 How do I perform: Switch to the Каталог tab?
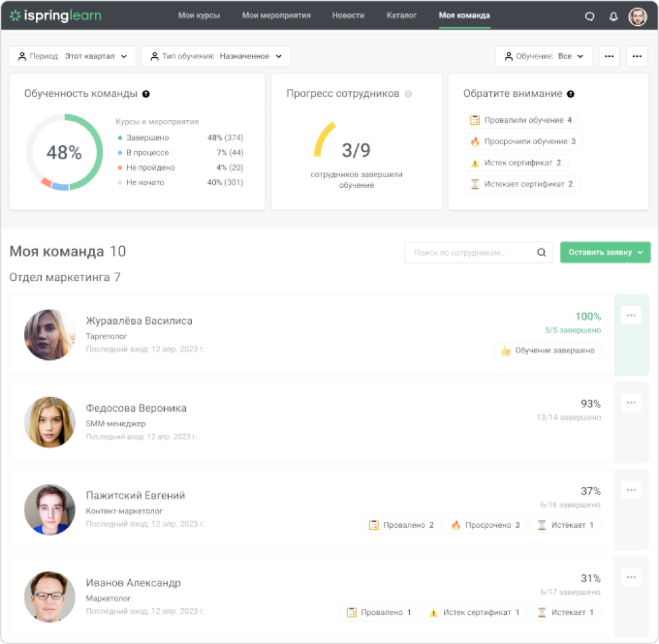[x=401, y=15]
